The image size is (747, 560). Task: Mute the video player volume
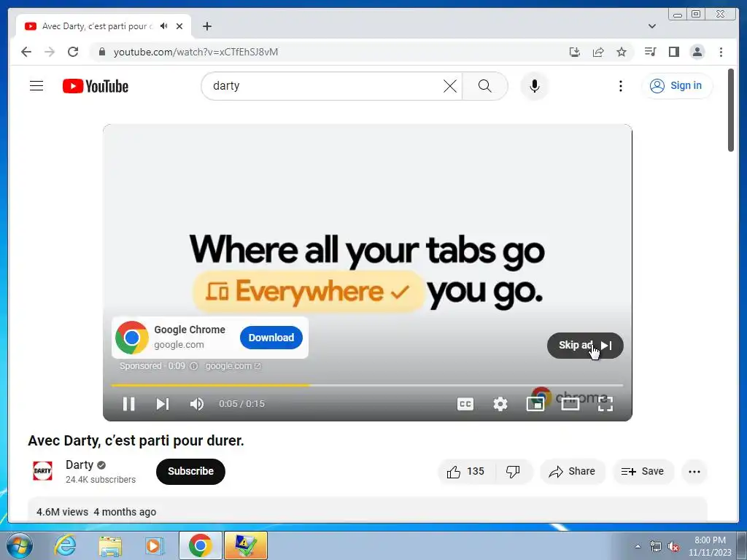[x=197, y=404]
